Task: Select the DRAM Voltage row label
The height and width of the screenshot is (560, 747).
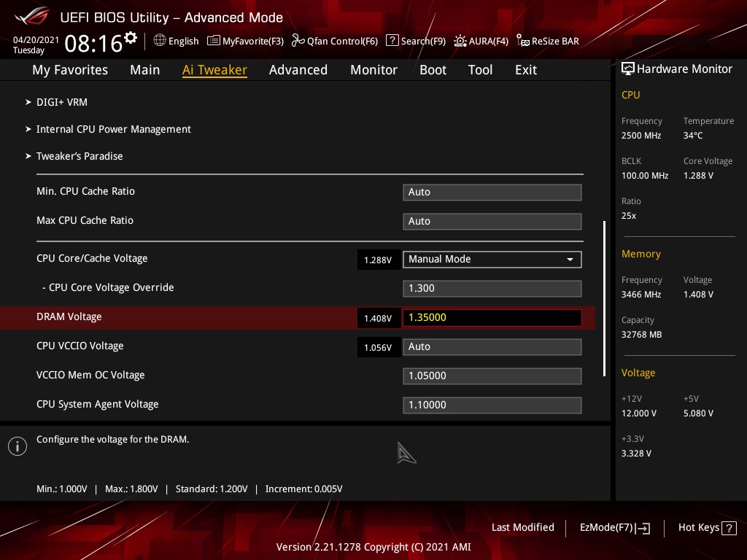Action: coord(69,316)
